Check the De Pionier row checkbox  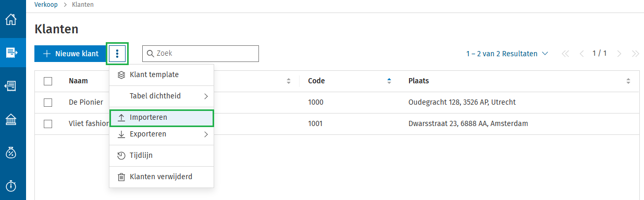click(48, 103)
